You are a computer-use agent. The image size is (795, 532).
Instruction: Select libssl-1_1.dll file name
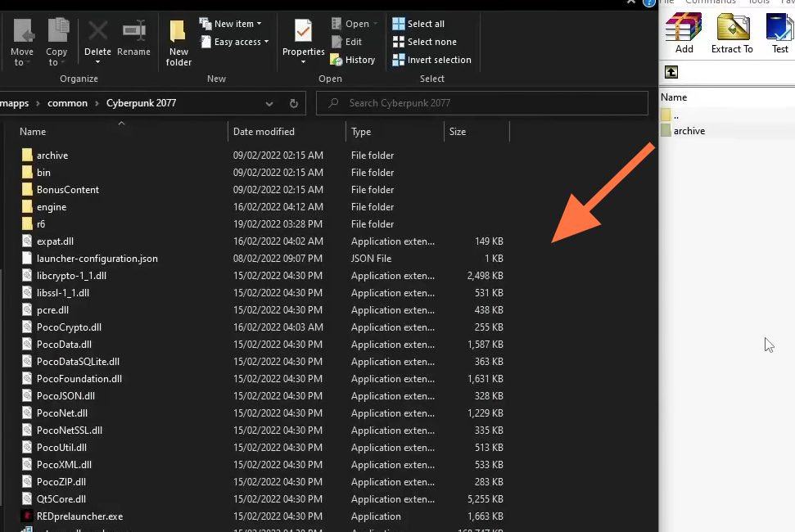pos(63,293)
